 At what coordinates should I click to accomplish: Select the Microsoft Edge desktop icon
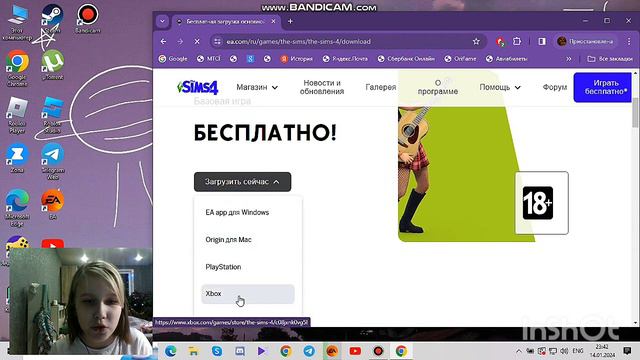point(17,208)
